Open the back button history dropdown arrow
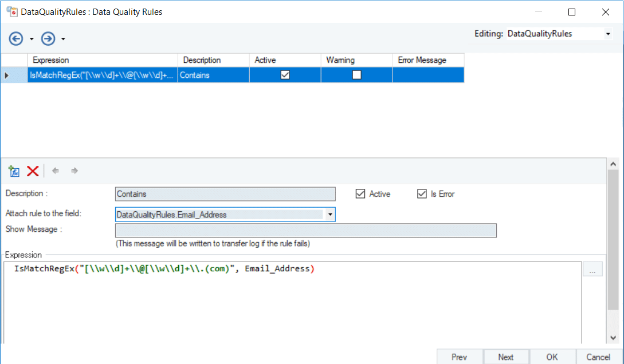 click(x=32, y=39)
